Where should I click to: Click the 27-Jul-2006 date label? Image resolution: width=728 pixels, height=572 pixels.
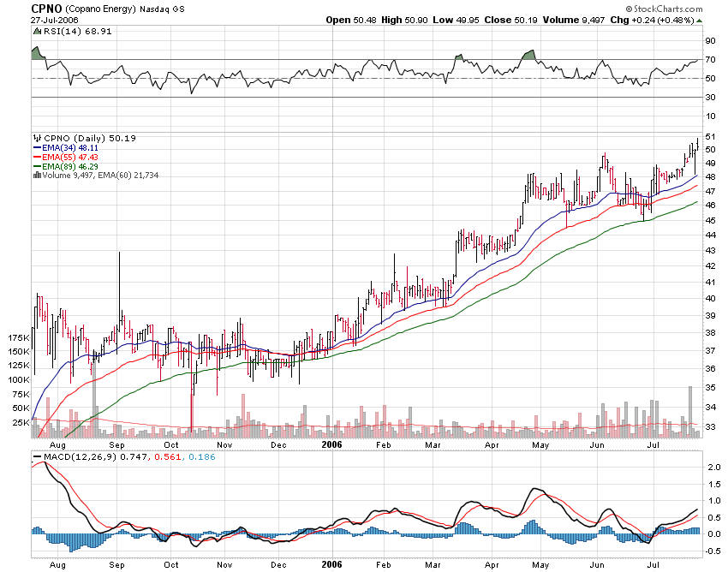click(55, 21)
